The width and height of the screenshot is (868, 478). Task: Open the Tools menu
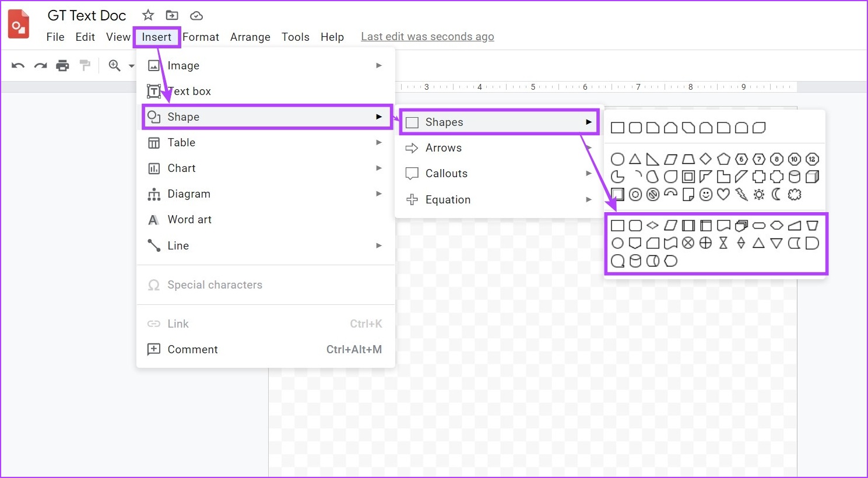[x=296, y=37]
